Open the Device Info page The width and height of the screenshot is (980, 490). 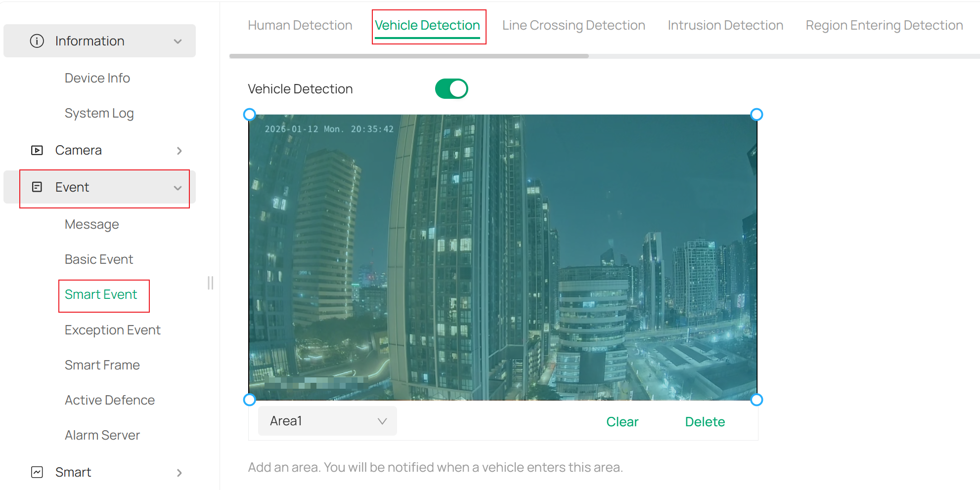(97, 78)
